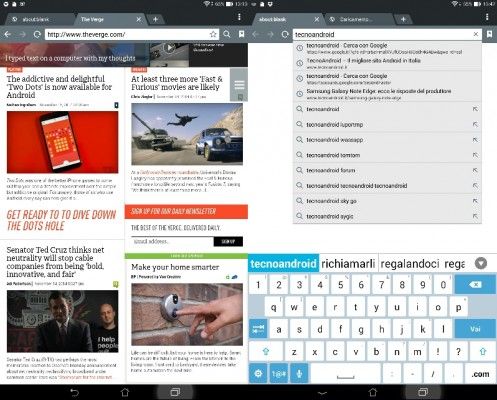Open the hamburger menu on the Verge page
This screenshot has height=400, width=497.
point(239,85)
